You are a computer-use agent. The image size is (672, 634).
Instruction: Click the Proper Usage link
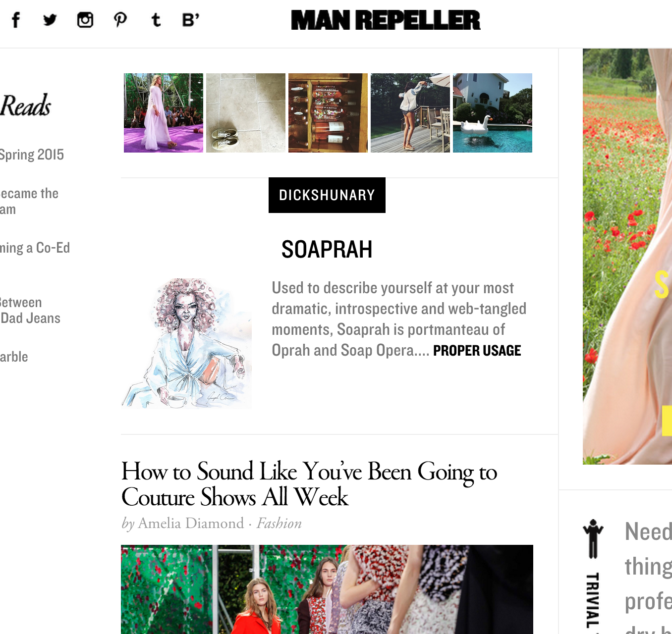coord(477,351)
